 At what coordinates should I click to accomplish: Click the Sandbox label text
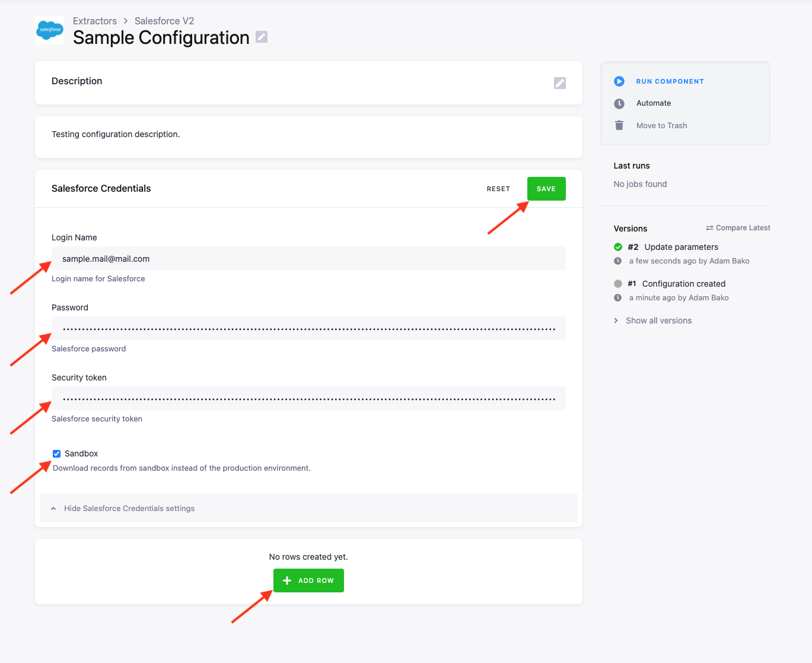[81, 453]
